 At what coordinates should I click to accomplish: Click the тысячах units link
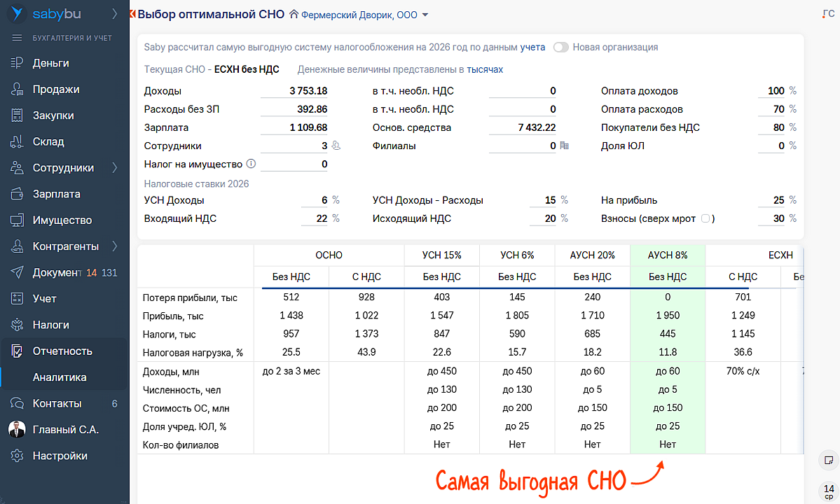point(485,70)
